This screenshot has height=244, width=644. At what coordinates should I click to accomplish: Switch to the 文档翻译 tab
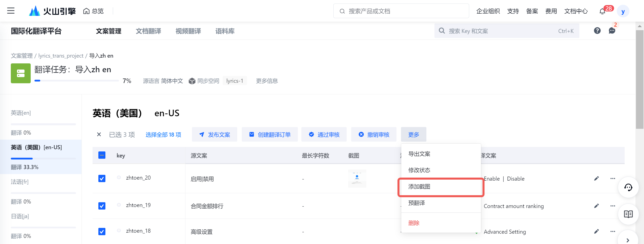[x=148, y=31]
